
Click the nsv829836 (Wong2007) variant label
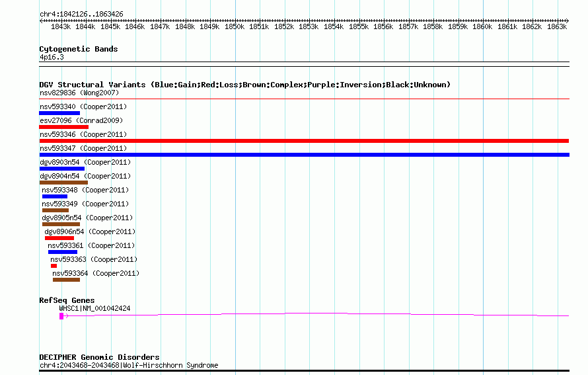79,93
